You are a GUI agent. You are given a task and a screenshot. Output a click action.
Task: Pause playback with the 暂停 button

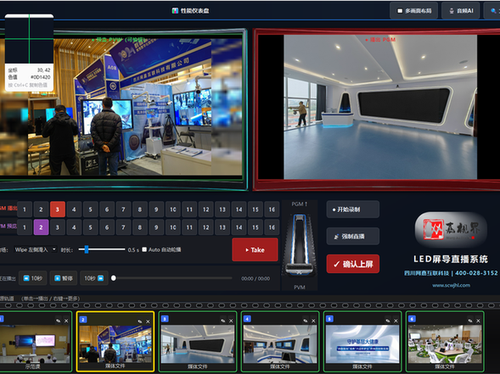[63, 278]
